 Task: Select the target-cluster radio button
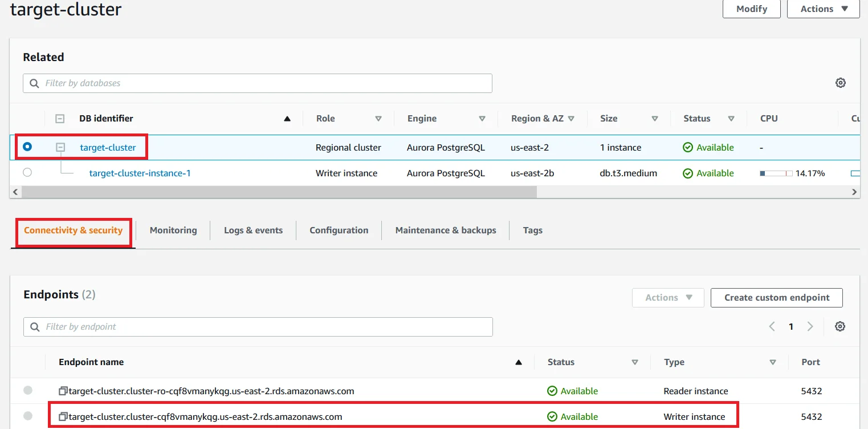point(27,147)
